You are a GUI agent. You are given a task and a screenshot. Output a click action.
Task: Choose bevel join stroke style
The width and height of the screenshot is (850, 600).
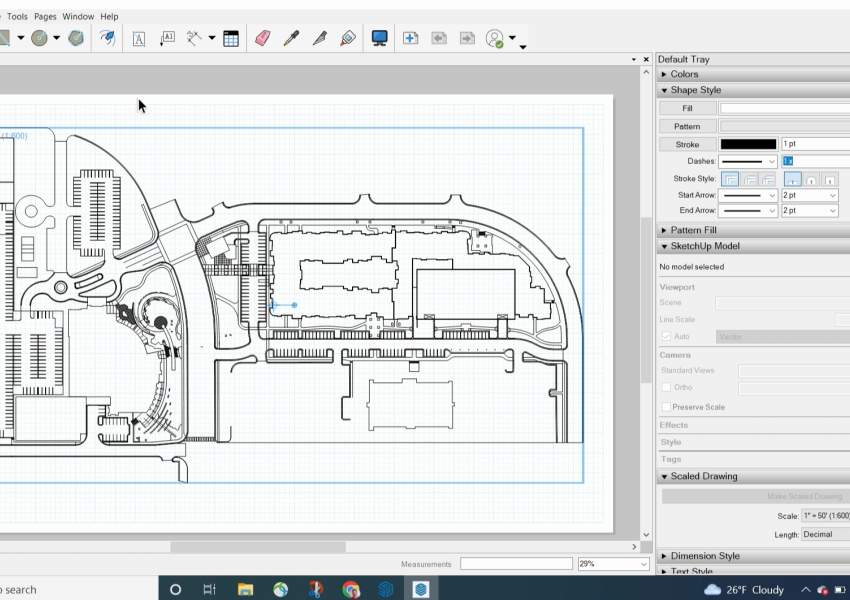pos(768,179)
